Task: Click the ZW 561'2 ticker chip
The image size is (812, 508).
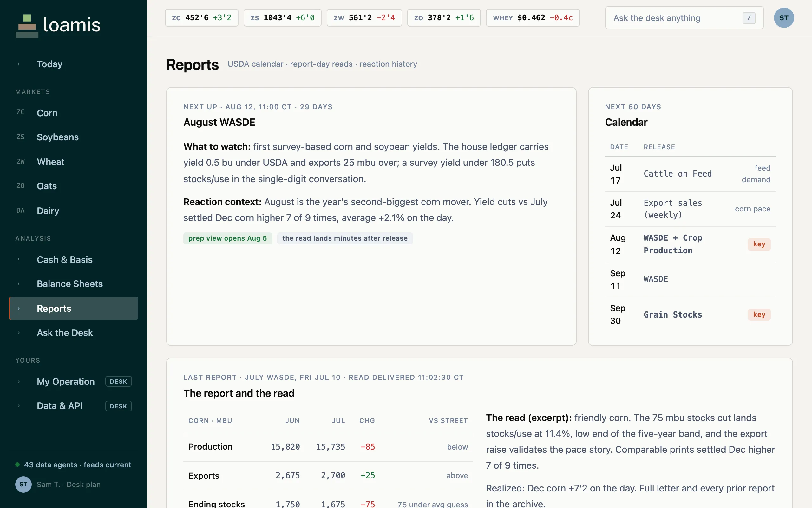Action: click(x=364, y=18)
